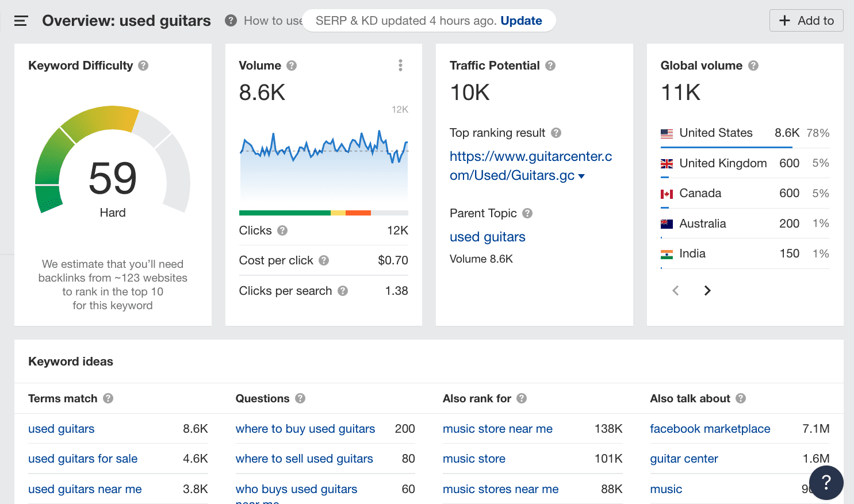The image size is (854, 504).
Task: Click the Cost per click help icon
Action: tap(324, 260)
